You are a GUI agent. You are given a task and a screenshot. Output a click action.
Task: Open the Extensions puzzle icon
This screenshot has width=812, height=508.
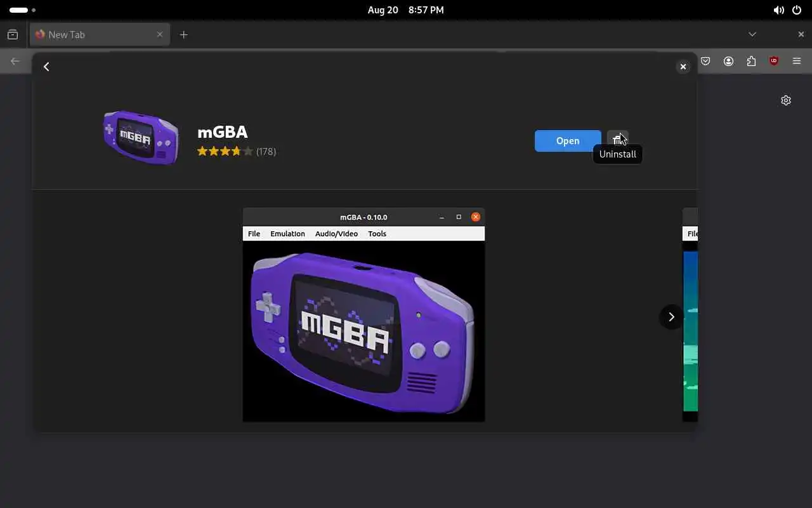751,61
